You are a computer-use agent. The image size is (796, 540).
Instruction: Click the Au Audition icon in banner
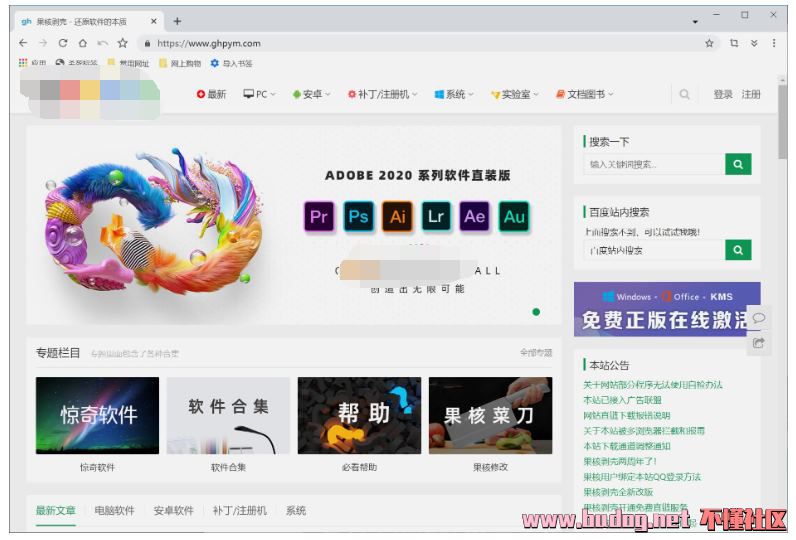tap(514, 216)
